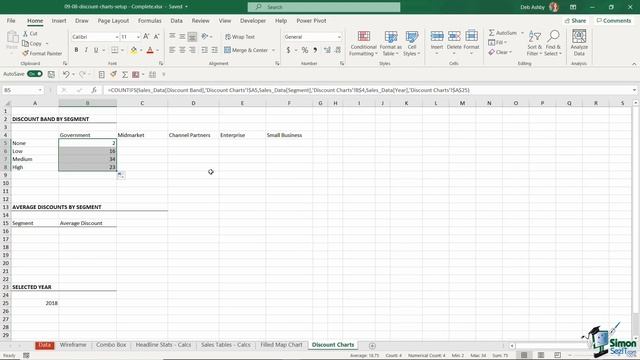Screen dimensions: 640x360
Task: Click in the Search box
Action: 324,7
